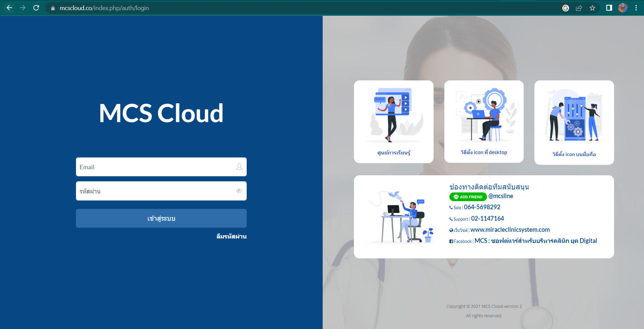Focus the Email input field
This screenshot has width=644, height=329.
pyautogui.click(x=161, y=167)
